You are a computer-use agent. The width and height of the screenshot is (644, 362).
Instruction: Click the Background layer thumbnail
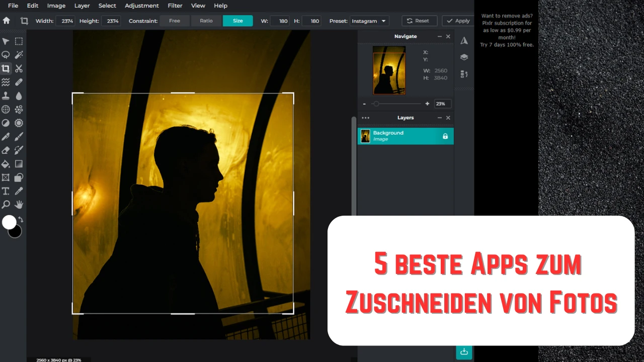[x=365, y=136]
